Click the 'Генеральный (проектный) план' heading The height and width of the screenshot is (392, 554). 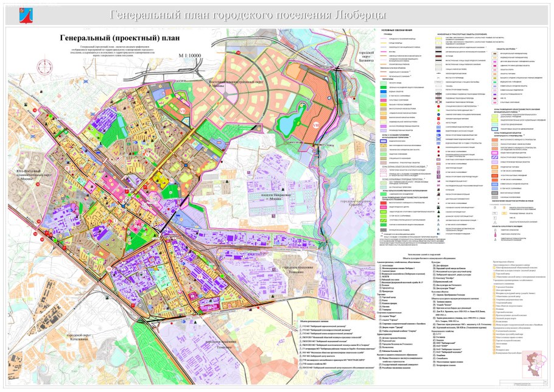pos(120,38)
